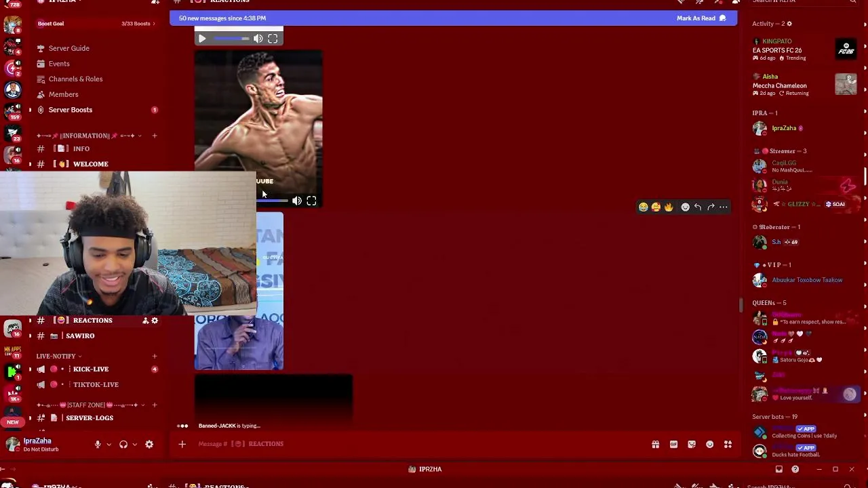The height and width of the screenshot is (488, 868).
Task: Add channel to STAFF ZONE category
Action: (x=155, y=405)
